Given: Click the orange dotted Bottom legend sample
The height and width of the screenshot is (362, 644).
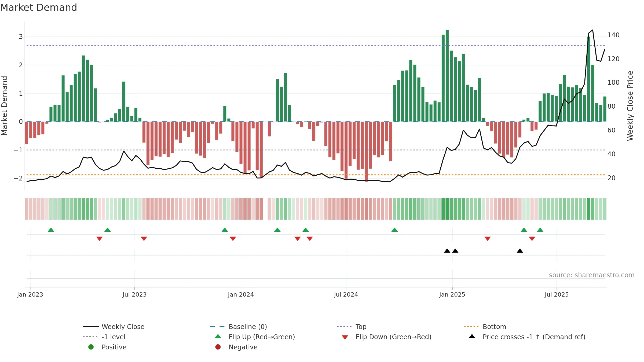Looking at the screenshot, I should 471,327.
